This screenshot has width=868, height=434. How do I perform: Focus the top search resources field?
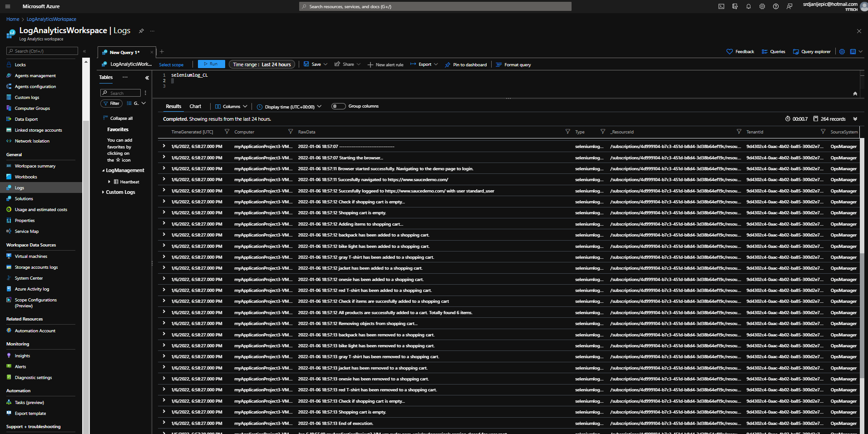(x=435, y=6)
